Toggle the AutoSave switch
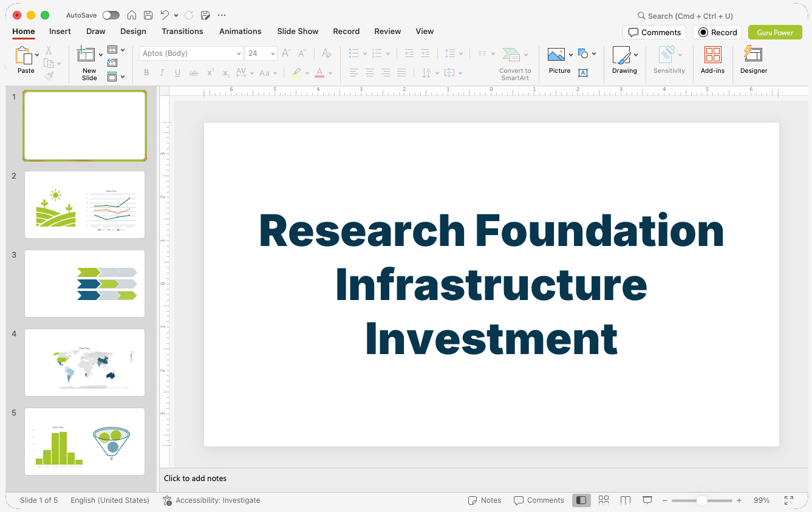The width and height of the screenshot is (812, 512). (111, 15)
